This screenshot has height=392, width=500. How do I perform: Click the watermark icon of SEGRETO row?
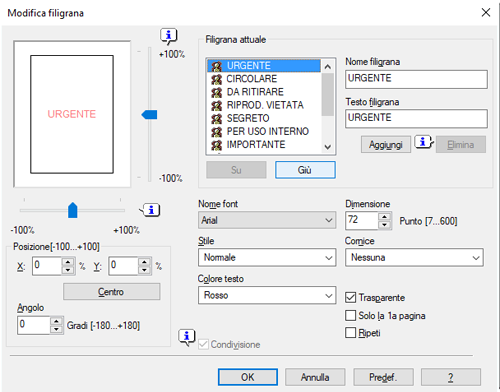coord(217,119)
